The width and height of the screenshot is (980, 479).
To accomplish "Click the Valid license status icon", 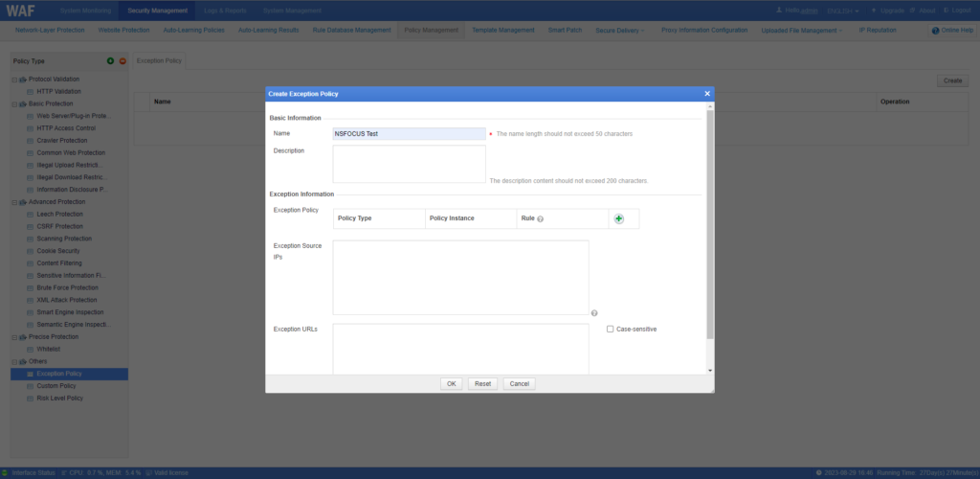I will click(x=148, y=472).
